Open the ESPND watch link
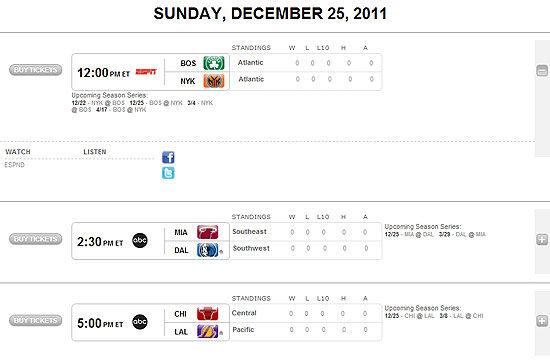 (14, 165)
